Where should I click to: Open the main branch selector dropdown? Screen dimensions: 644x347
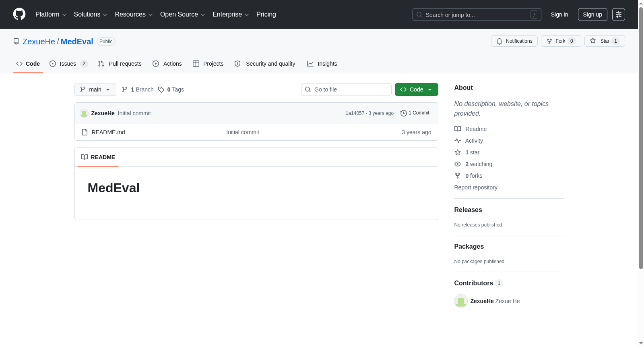click(95, 89)
